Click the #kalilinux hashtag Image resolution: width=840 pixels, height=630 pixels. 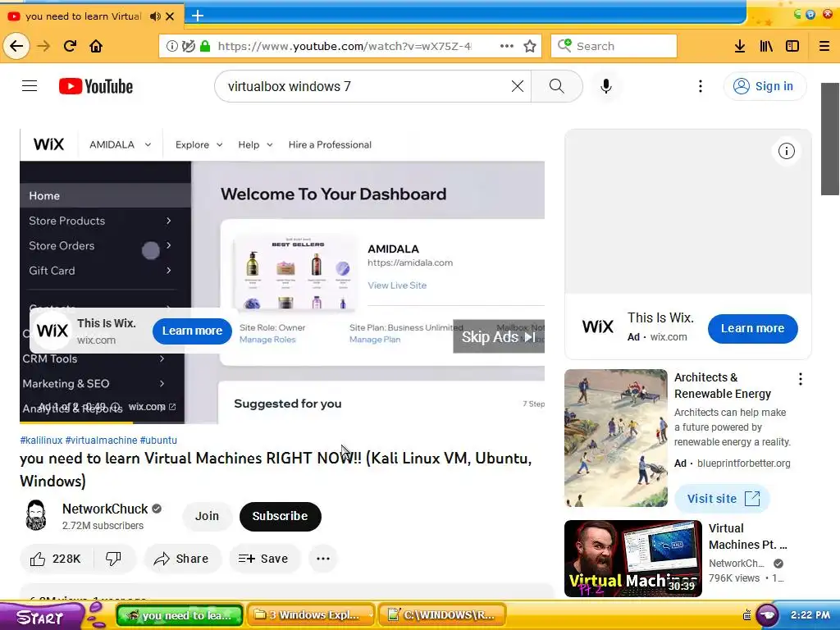41,441
